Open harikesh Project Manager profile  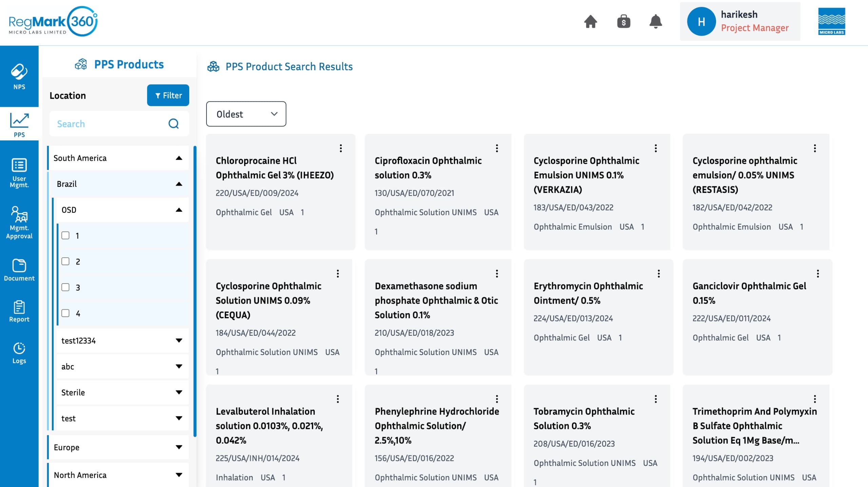click(739, 21)
